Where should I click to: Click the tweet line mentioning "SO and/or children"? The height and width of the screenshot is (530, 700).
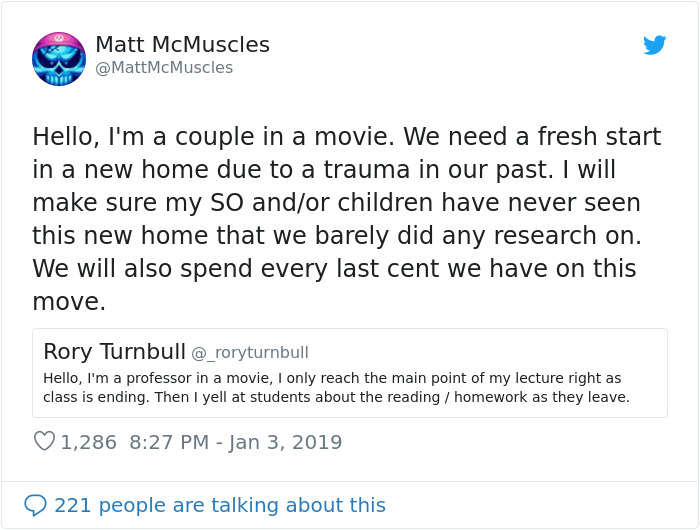(336, 202)
